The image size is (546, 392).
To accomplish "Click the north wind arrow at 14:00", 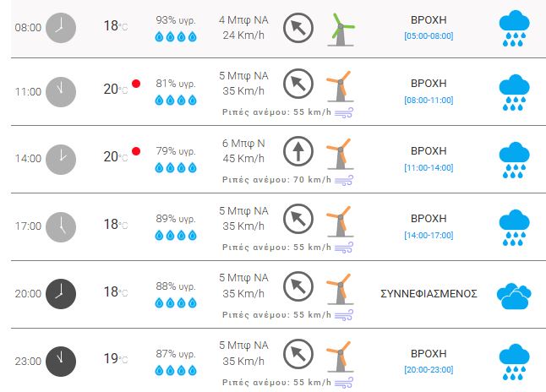I will click(298, 153).
